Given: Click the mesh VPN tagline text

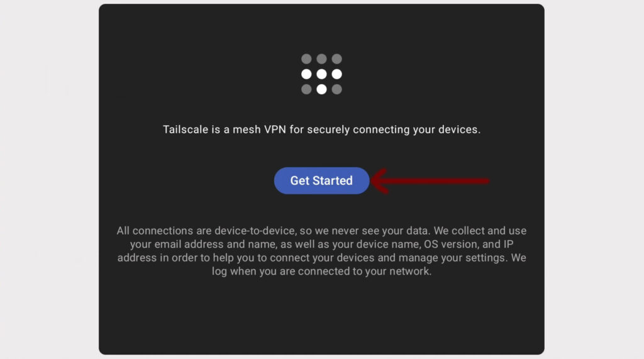Looking at the screenshot, I should click(321, 130).
